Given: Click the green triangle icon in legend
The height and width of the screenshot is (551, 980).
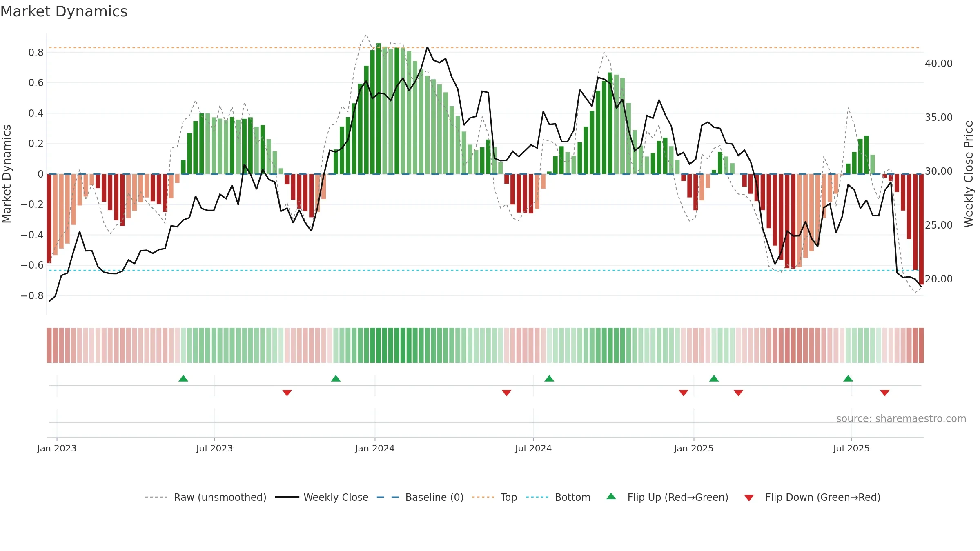Looking at the screenshot, I should 611,496.
